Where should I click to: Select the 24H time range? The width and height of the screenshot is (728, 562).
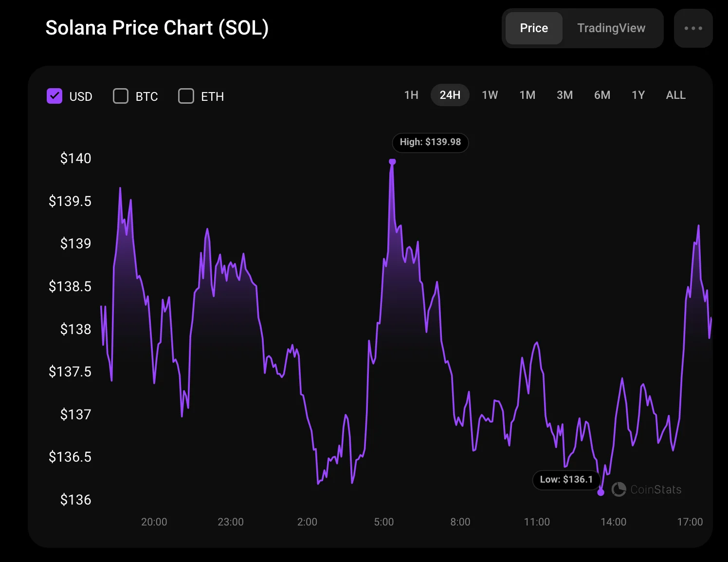point(450,95)
